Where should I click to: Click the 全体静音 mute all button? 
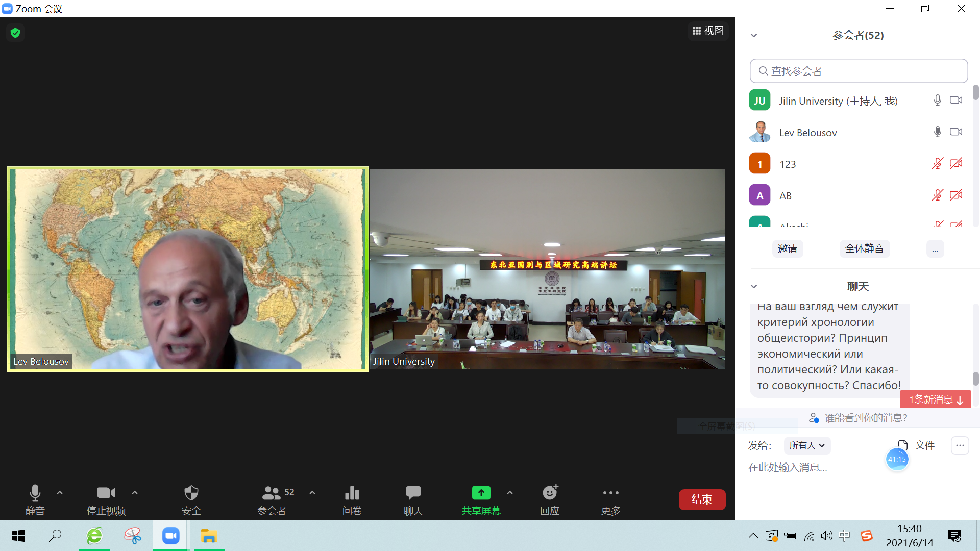coord(864,248)
